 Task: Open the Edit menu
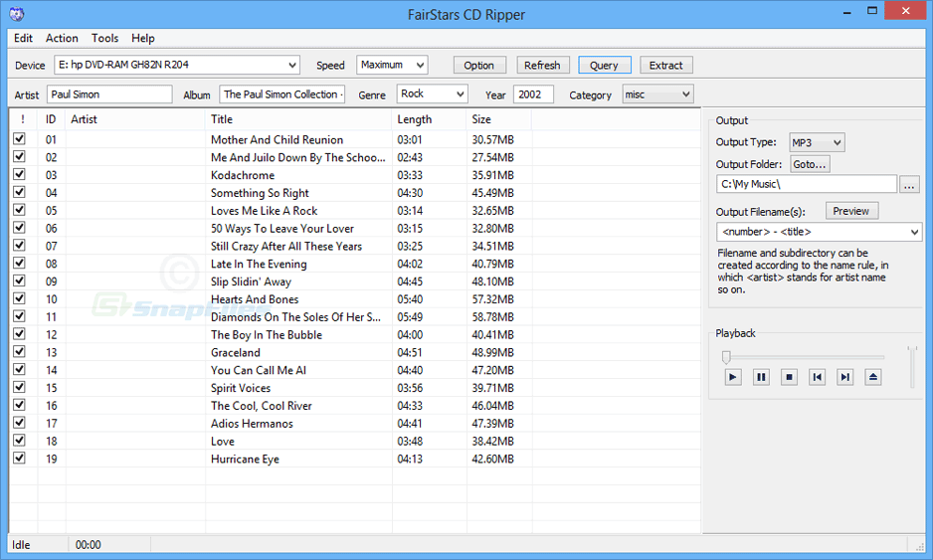click(23, 38)
